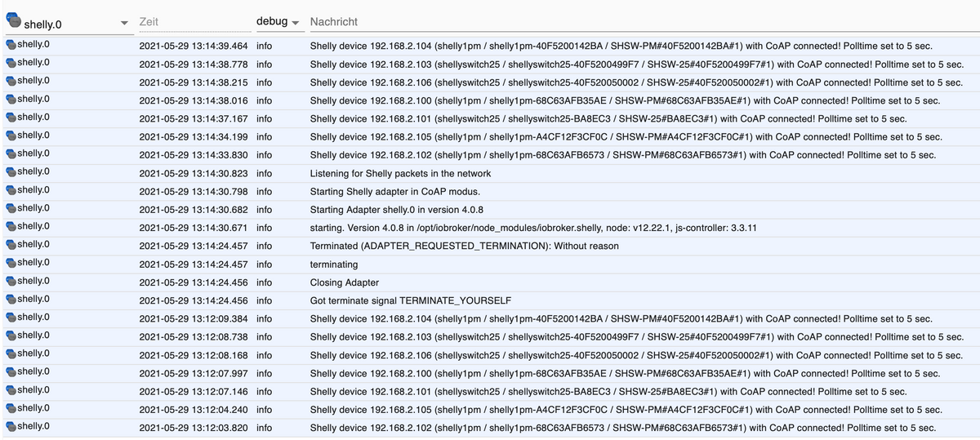Click shelly.0 icon in the 13:12:04.240 row
980x440 pixels.
pos(11,408)
